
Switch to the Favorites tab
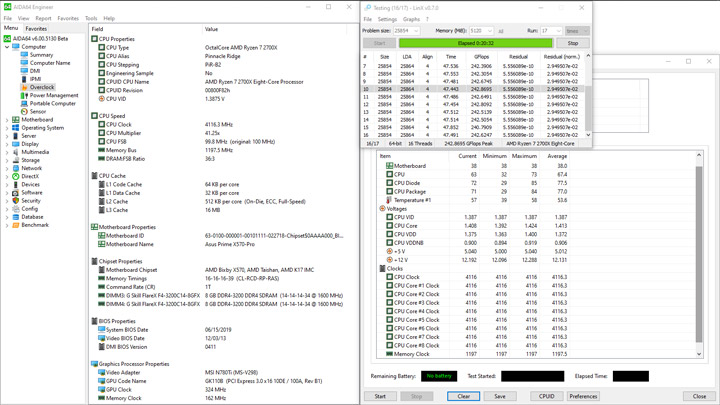coord(36,28)
